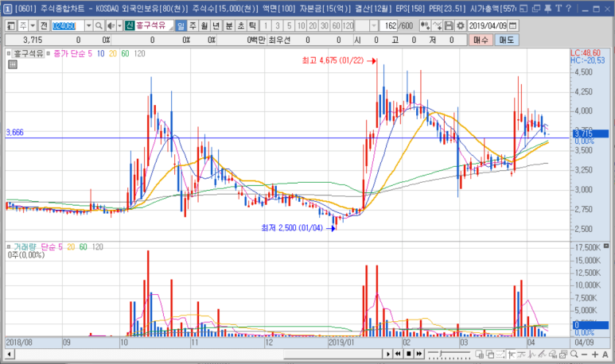Click the stock code input field
The image size is (615, 364).
(68, 26)
